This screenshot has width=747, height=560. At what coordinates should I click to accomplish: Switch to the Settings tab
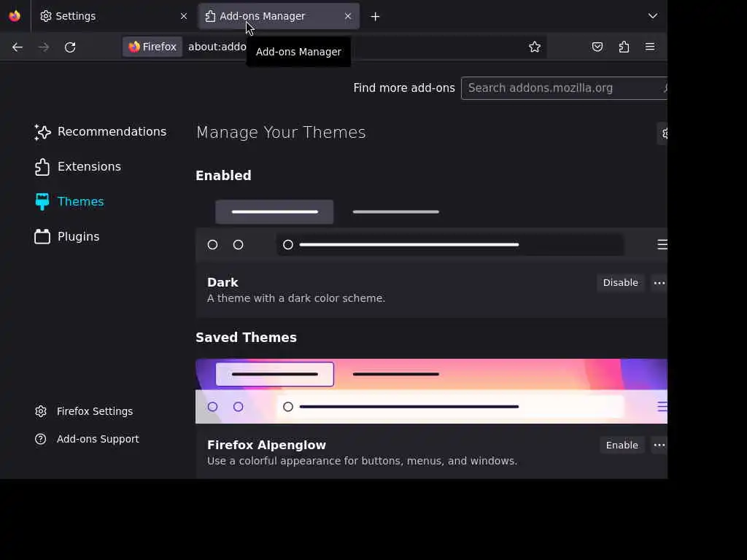pyautogui.click(x=113, y=16)
